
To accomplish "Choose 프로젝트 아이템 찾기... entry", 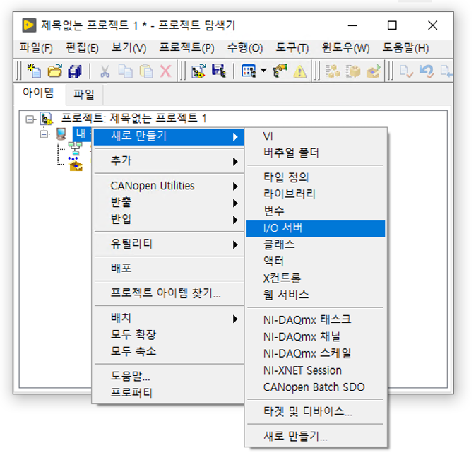I will click(169, 293).
